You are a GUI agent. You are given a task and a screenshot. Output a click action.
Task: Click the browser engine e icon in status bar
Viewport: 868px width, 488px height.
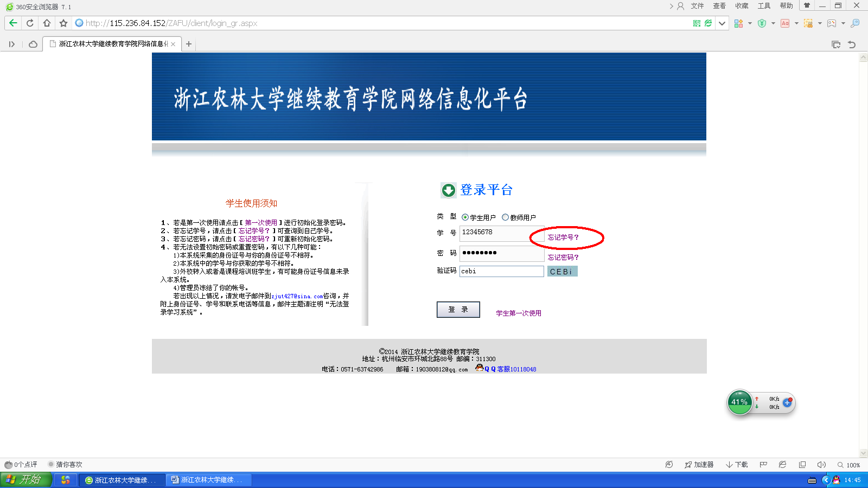point(782,465)
